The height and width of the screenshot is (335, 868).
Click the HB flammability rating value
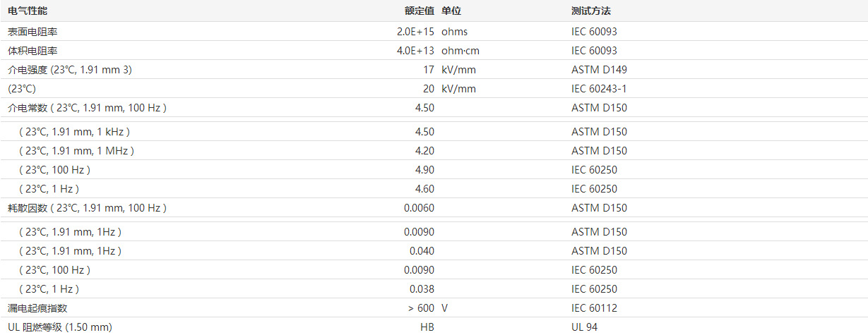tap(427, 327)
